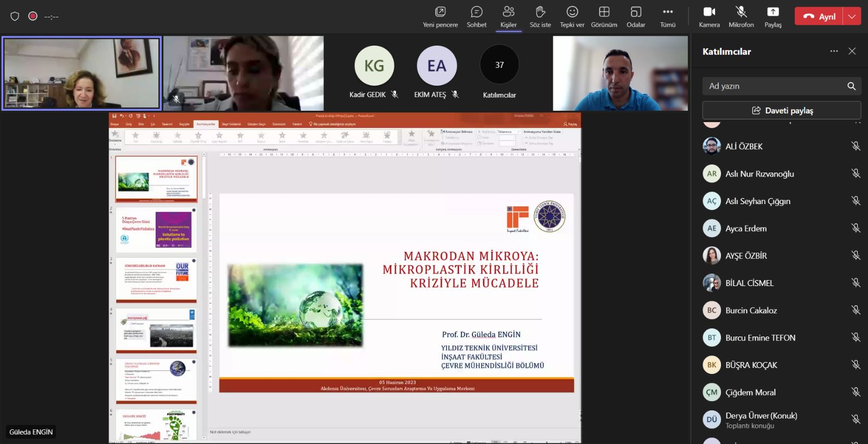Open the Görünüm view menu
Screen dimensions: 868x444
(604, 16)
